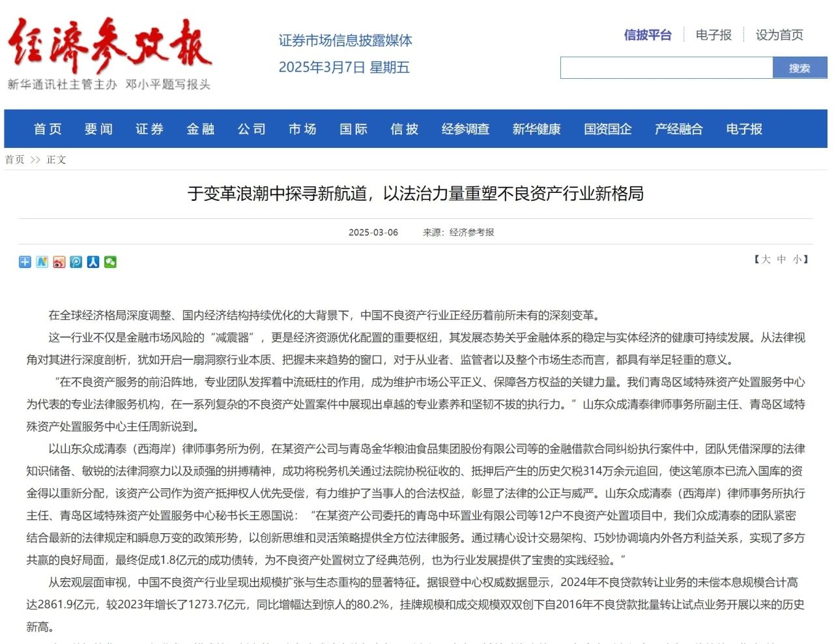This screenshot has width=834, height=644.
Task: Open the 新华健康 section
Action: pos(536,129)
